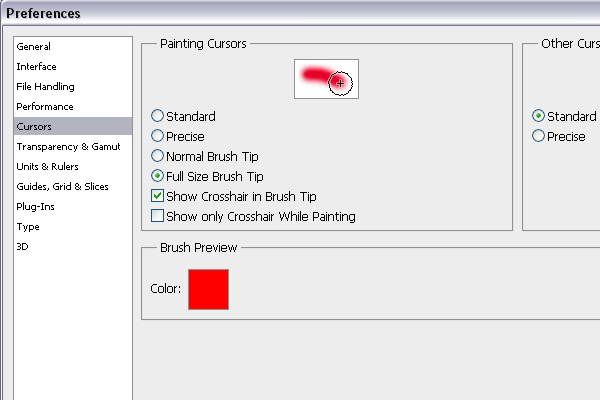The width and height of the screenshot is (600, 400).
Task: Switch to the Interface preferences category
Action: click(73, 67)
